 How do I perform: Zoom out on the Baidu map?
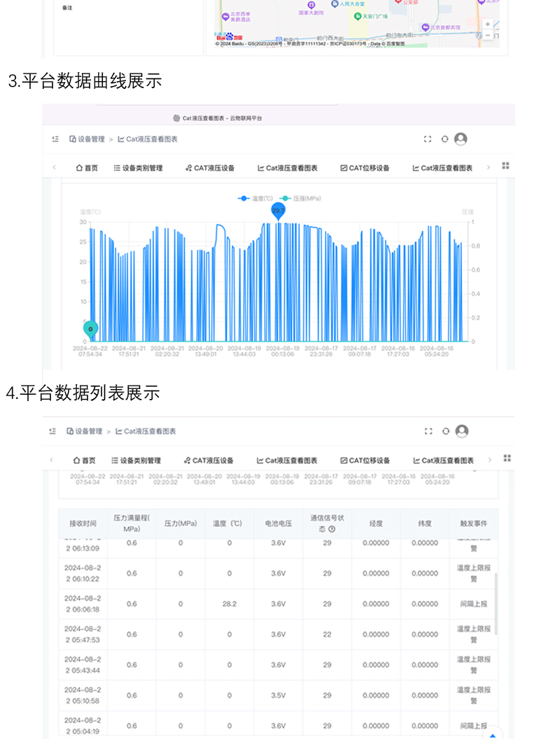[488, 34]
